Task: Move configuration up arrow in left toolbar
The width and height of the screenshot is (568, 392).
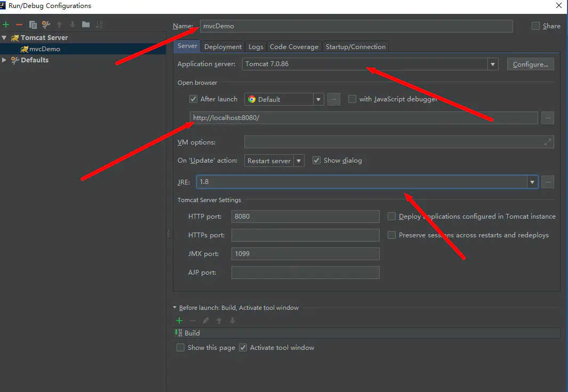Action: (59, 25)
